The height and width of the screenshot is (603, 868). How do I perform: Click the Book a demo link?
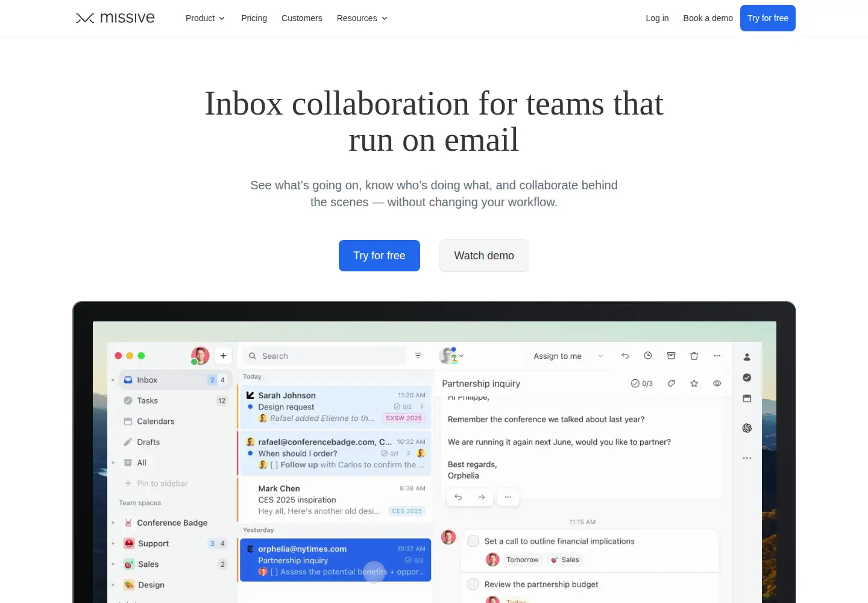(x=708, y=18)
